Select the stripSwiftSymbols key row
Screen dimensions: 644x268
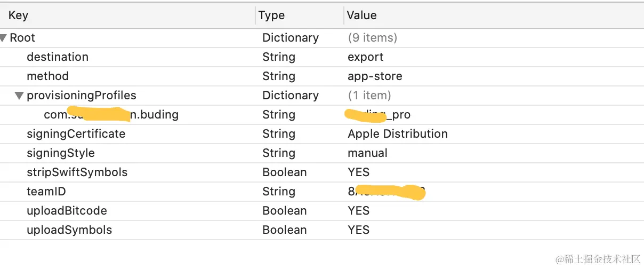point(77,172)
